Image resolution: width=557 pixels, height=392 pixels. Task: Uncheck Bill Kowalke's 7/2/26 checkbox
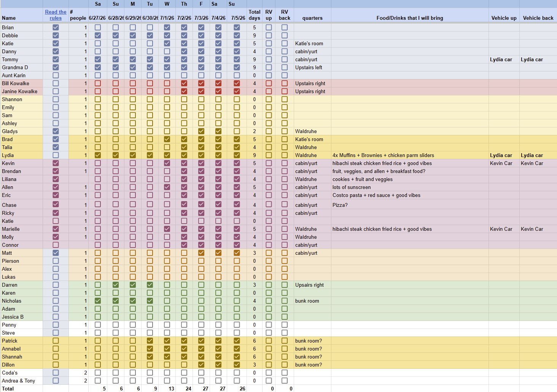coord(184,83)
